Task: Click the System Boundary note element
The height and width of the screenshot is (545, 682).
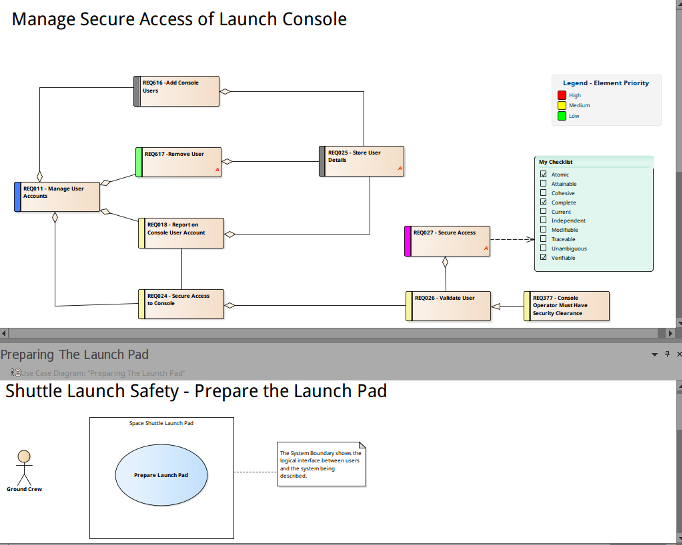Action: (322, 464)
